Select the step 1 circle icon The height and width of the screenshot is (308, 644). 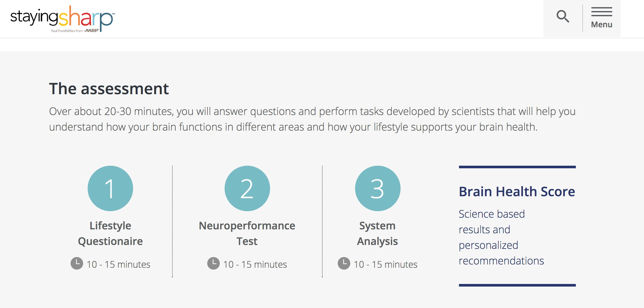click(110, 188)
